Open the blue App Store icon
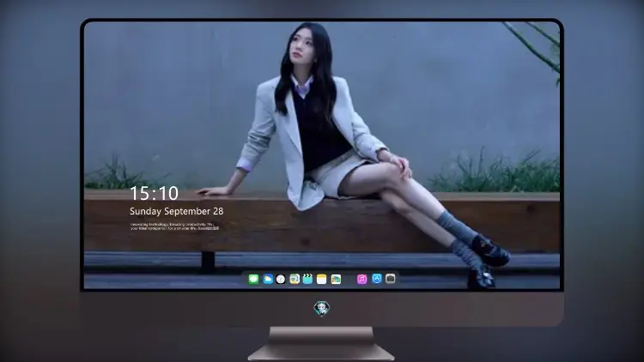Image resolution: width=644 pixels, height=362 pixels. coord(377,279)
